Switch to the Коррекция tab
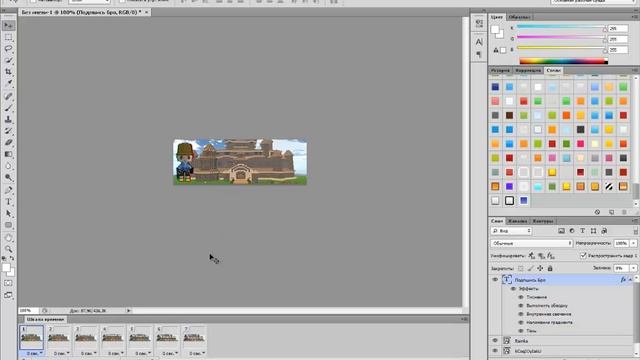 (528, 71)
